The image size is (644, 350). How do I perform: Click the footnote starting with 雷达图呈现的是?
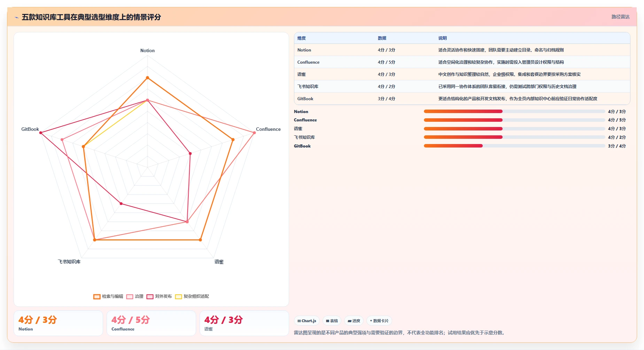coord(400,333)
